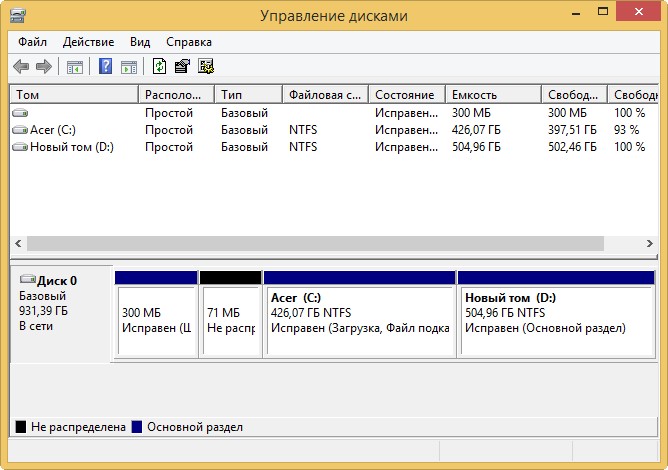
Task: Open the Действие menu
Action: [88, 42]
